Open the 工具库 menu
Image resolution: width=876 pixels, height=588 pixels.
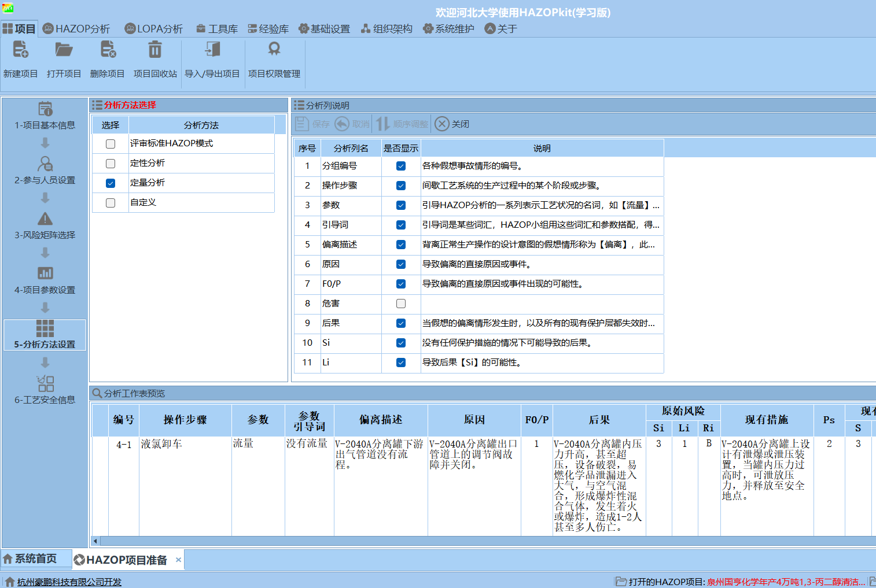point(217,28)
